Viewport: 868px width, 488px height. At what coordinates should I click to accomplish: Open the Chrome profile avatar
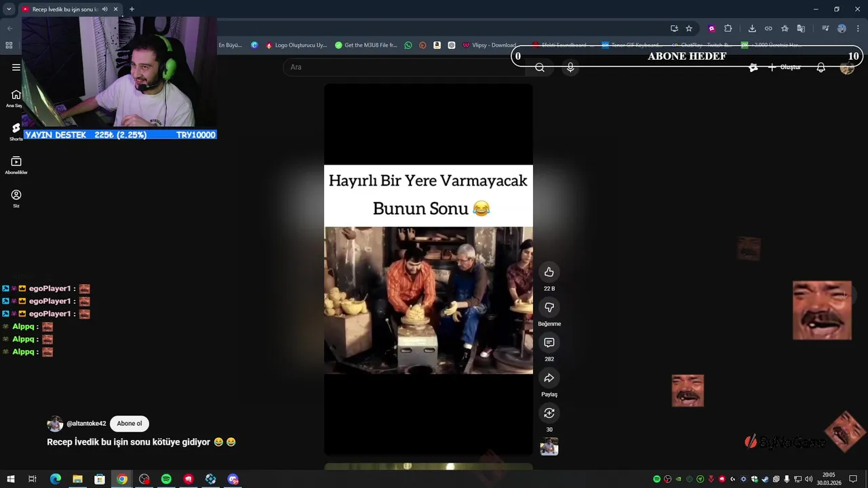point(842,28)
